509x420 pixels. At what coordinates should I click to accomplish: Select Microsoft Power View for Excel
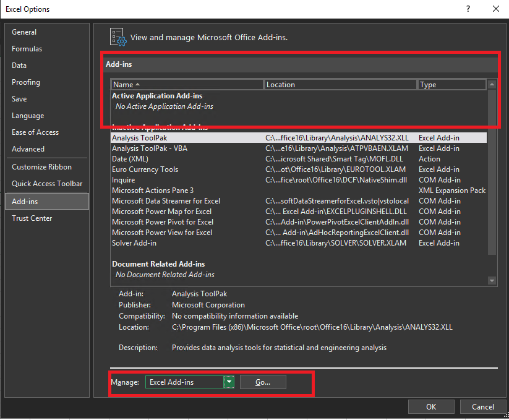coord(299,233)
